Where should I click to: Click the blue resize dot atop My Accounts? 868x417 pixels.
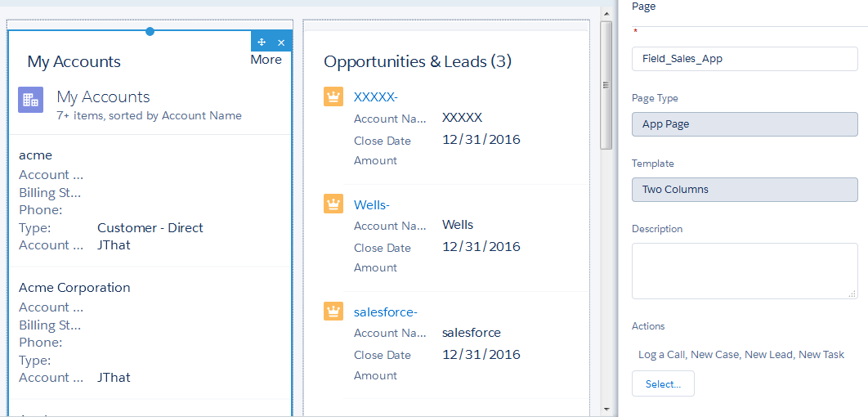tap(150, 31)
